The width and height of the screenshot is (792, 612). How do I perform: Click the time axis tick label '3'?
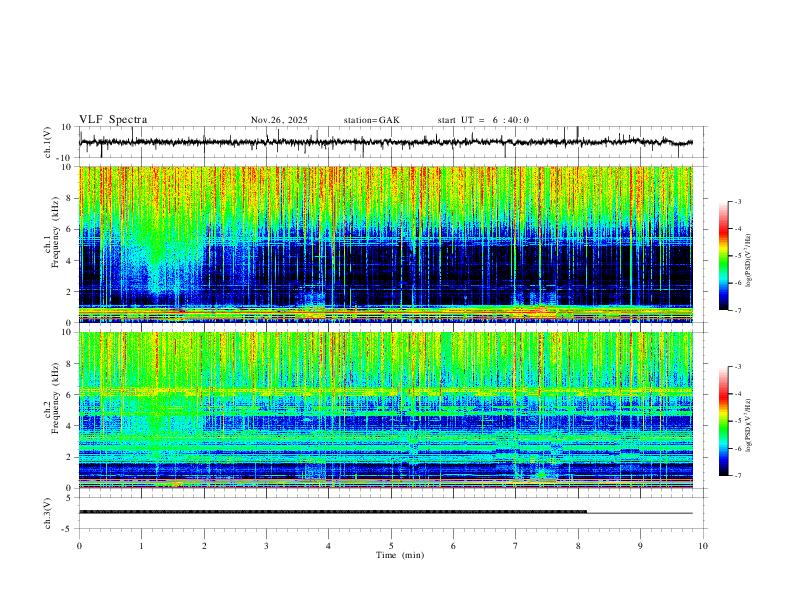(x=266, y=546)
